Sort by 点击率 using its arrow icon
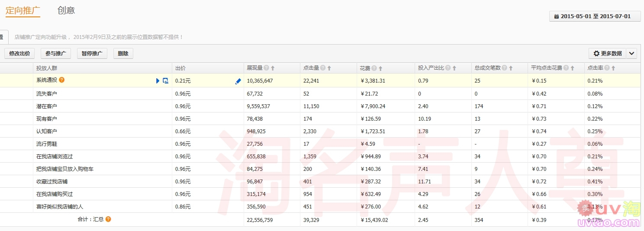 [613, 68]
